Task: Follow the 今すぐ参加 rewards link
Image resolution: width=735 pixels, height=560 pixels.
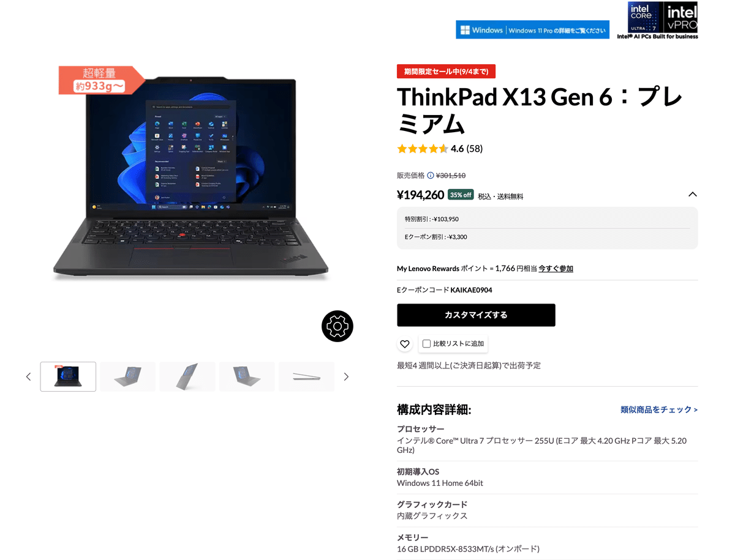Action: (x=556, y=269)
